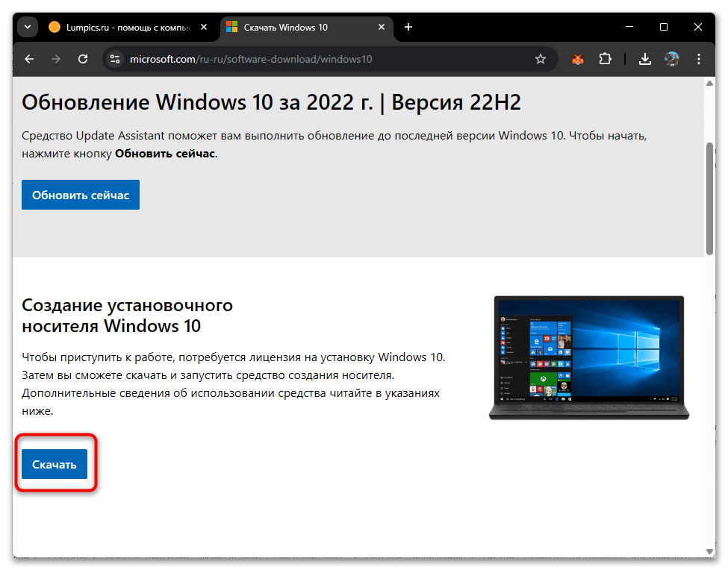
Task: Close the Скачать Windows 10 tab
Action: (x=382, y=27)
